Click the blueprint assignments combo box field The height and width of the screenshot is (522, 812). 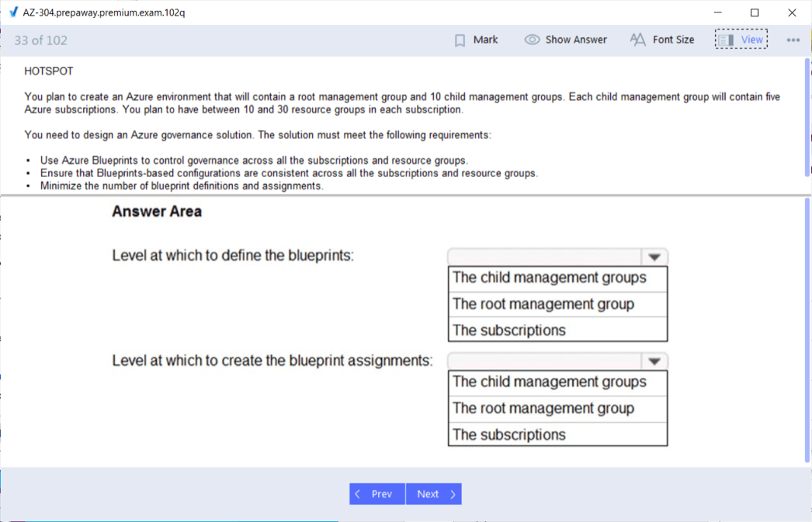click(557, 361)
